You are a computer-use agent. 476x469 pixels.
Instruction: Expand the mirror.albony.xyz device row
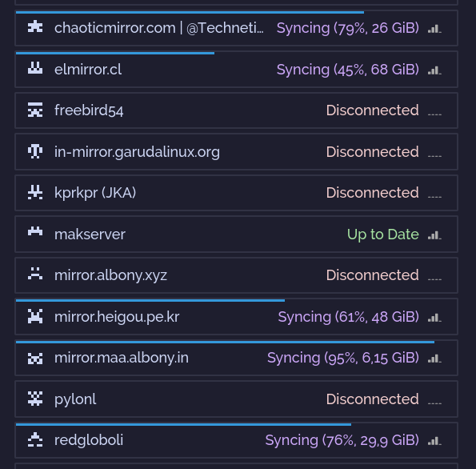pyautogui.click(x=236, y=275)
